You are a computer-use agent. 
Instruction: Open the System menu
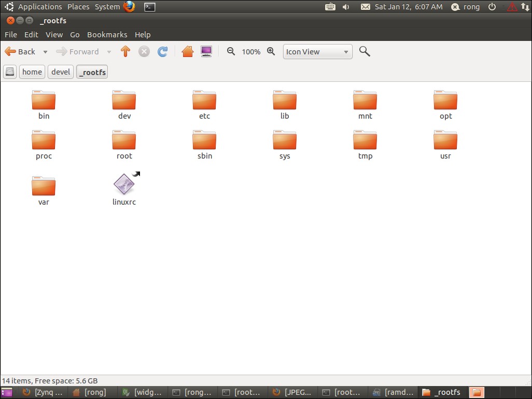click(x=107, y=7)
